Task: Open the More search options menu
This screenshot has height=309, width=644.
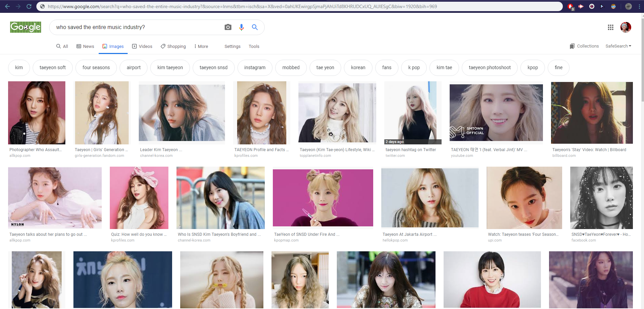Action: 201,47
